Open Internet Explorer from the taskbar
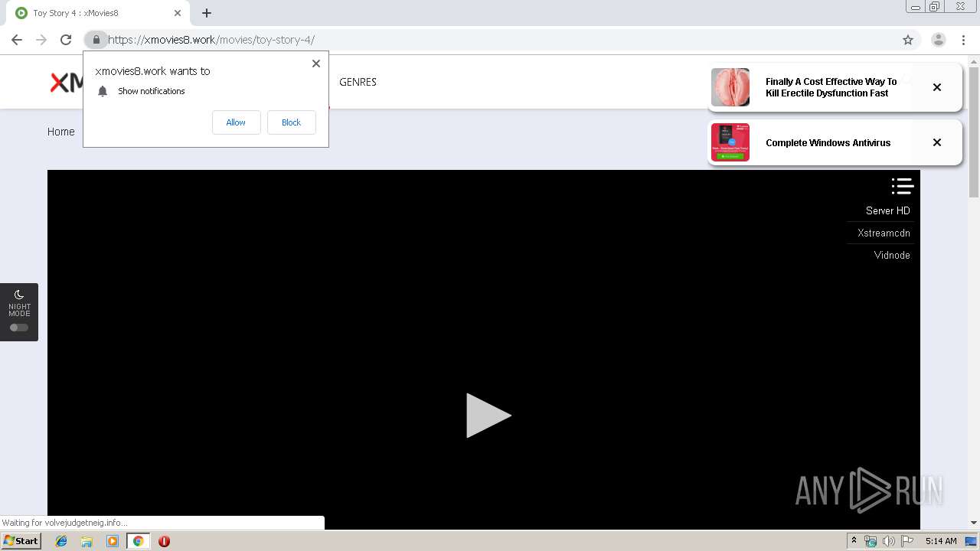The image size is (980, 551). click(61, 541)
